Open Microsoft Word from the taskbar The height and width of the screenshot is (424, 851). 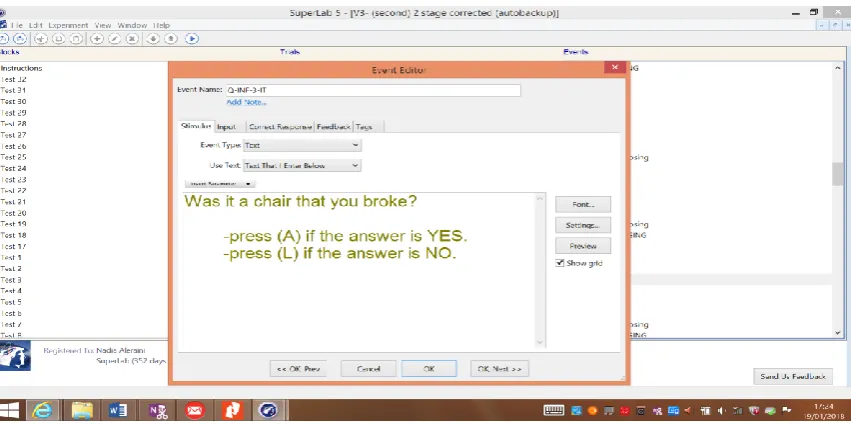(118, 411)
